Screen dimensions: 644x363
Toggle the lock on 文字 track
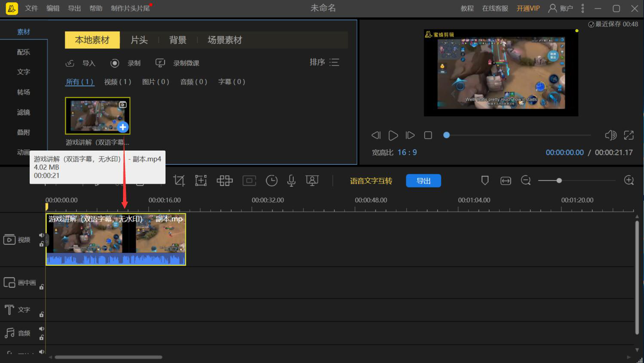42,314
